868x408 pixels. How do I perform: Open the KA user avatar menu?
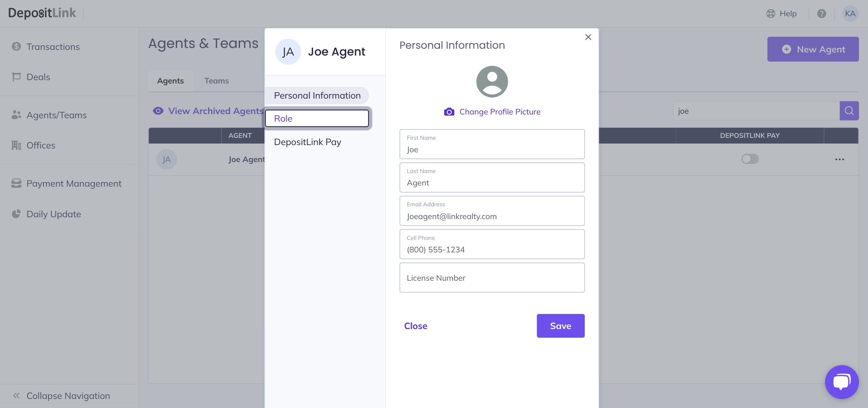[850, 14]
